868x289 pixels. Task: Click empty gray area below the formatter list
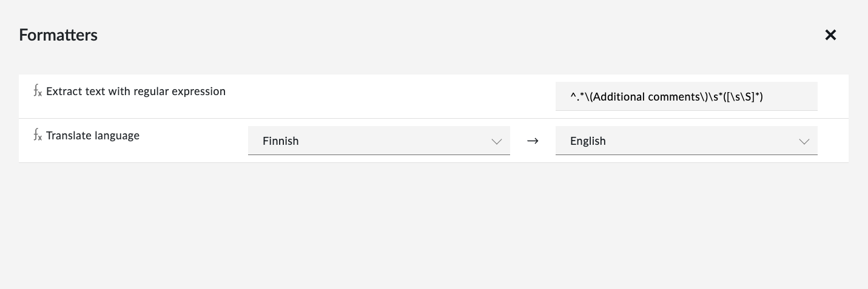[x=434, y=224]
